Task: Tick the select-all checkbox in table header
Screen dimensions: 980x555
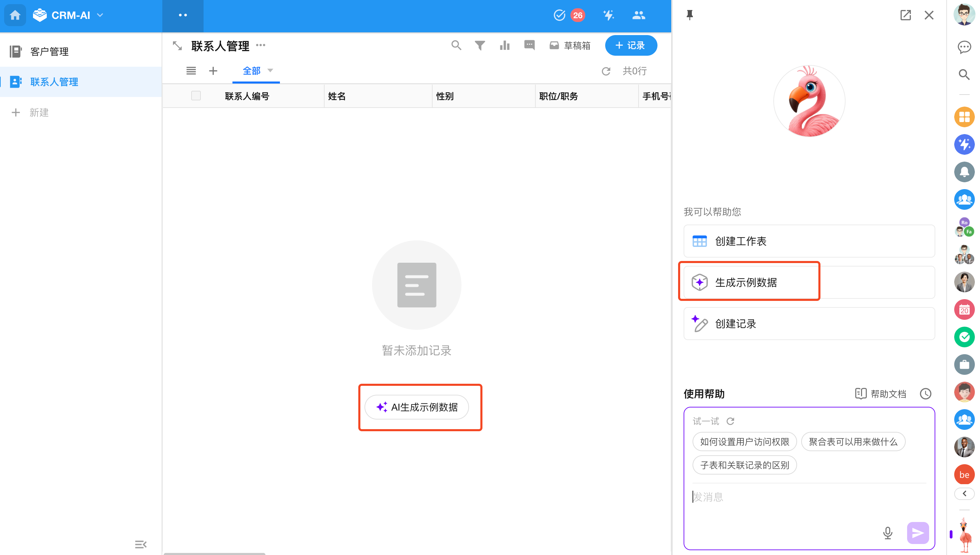Action: coord(196,96)
